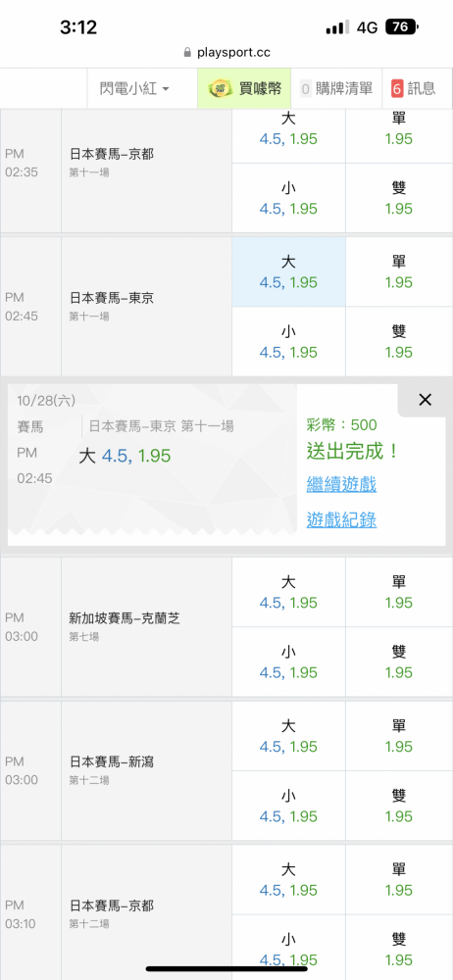Tap the lock icon beside playsport.cc
The width and height of the screenshot is (453, 980).
[187, 53]
